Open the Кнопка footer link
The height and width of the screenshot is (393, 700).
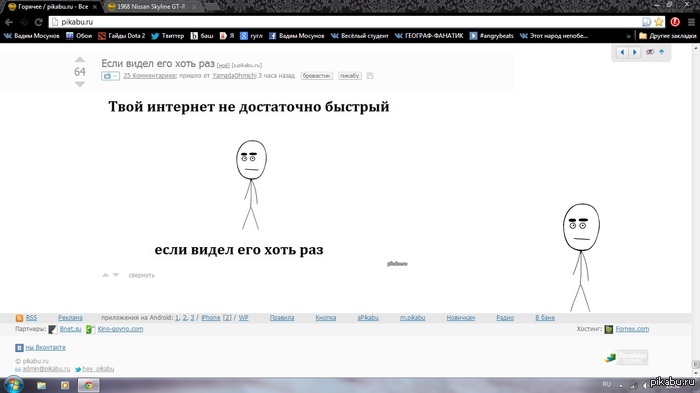point(325,318)
